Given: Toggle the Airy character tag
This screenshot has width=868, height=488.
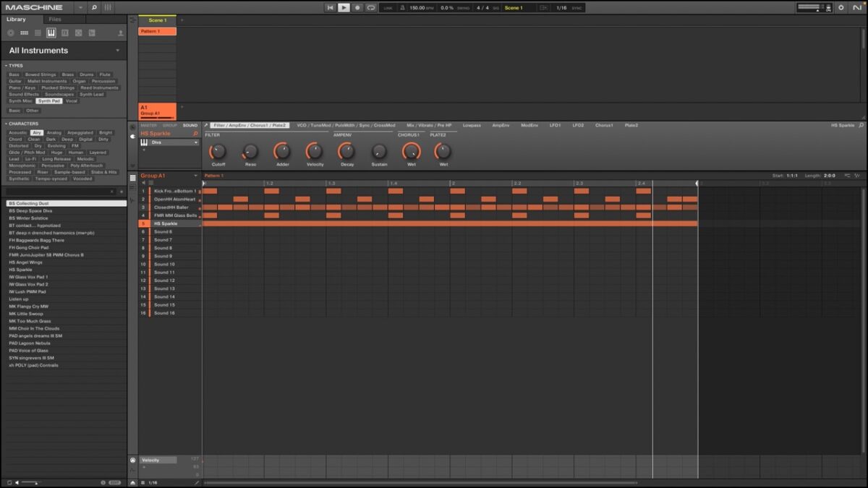Looking at the screenshot, I should (x=37, y=133).
